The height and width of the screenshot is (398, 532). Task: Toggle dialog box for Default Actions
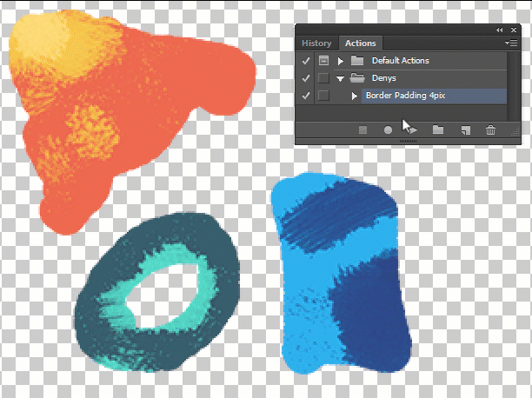323,61
